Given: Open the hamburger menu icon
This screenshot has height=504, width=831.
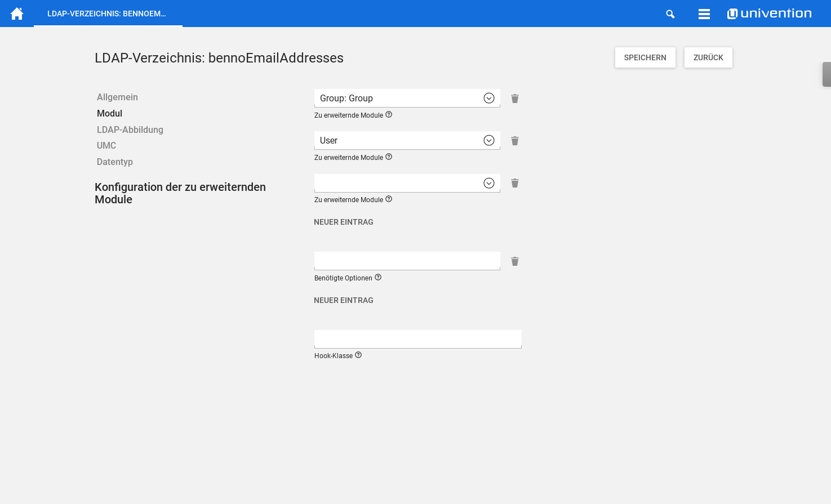Looking at the screenshot, I should point(704,14).
